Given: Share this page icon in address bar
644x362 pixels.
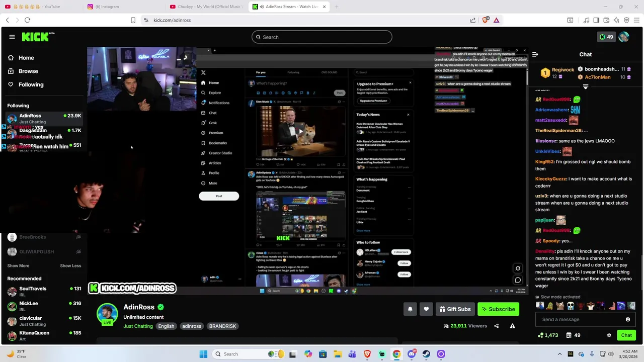Looking at the screenshot, I should [x=473, y=20].
